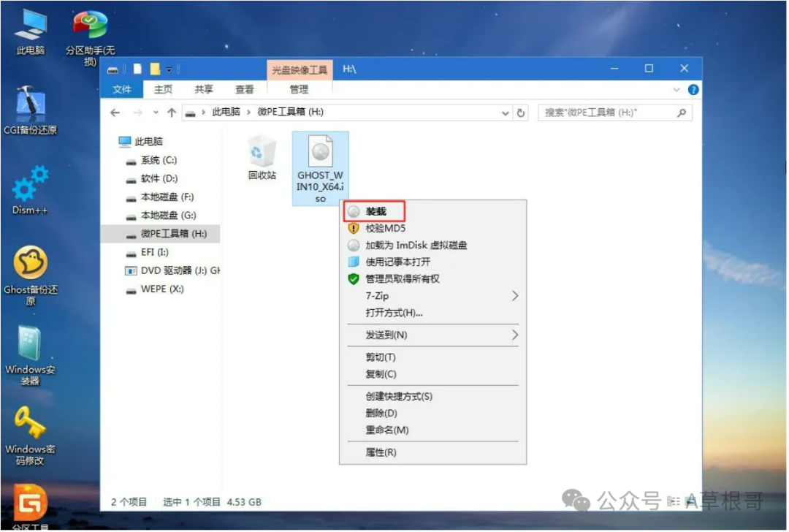The width and height of the screenshot is (789, 532).
Task: Select 光盘映像工具 contextual tab
Action: [300, 70]
